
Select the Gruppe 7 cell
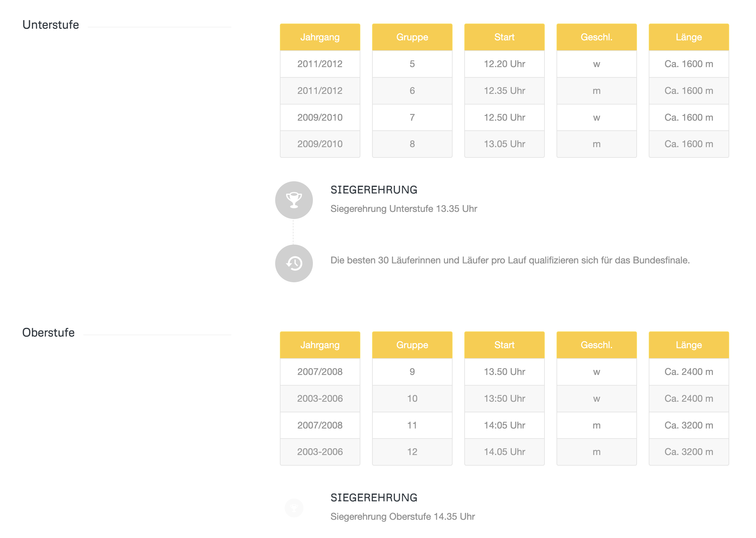pyautogui.click(x=412, y=117)
